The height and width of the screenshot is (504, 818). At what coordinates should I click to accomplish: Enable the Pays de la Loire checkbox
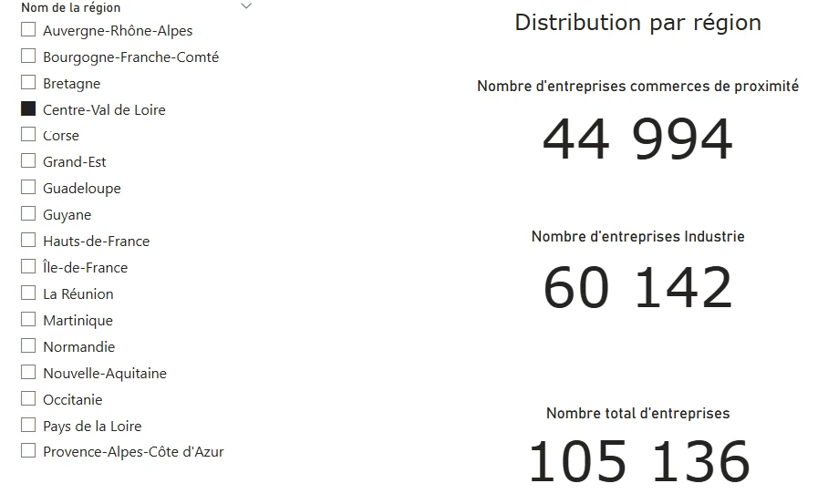(x=28, y=426)
